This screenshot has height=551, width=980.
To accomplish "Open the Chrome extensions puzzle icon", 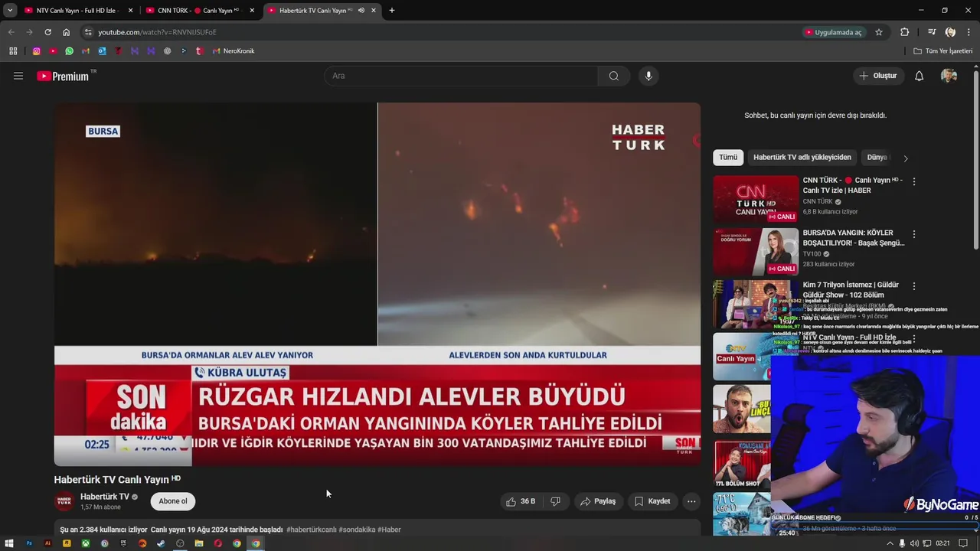I will (905, 32).
